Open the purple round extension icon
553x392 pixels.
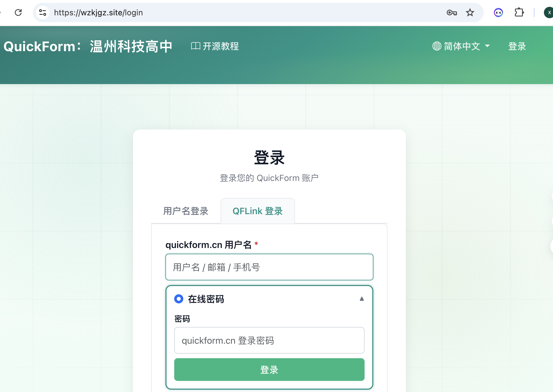click(x=498, y=12)
